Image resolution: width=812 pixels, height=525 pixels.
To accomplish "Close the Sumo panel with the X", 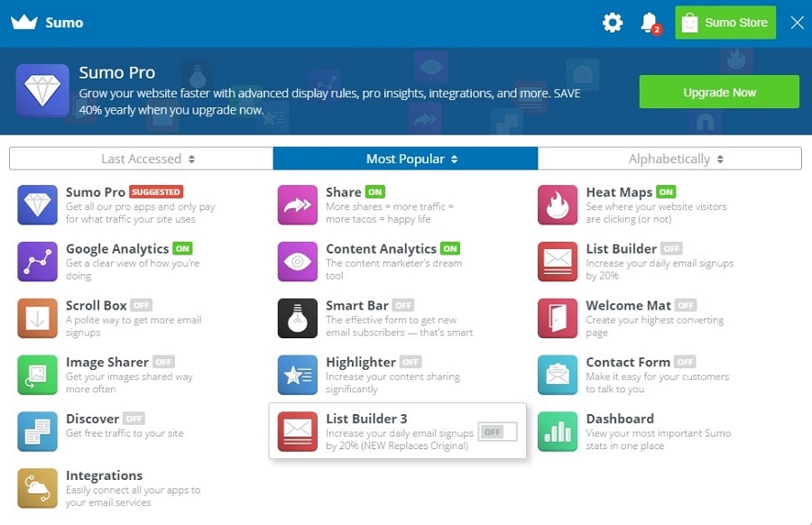I will point(797,23).
